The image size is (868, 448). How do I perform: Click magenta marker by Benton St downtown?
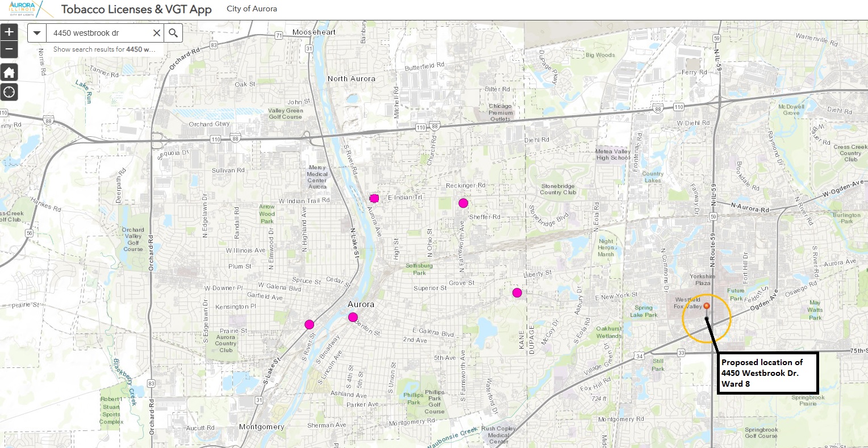point(353,317)
